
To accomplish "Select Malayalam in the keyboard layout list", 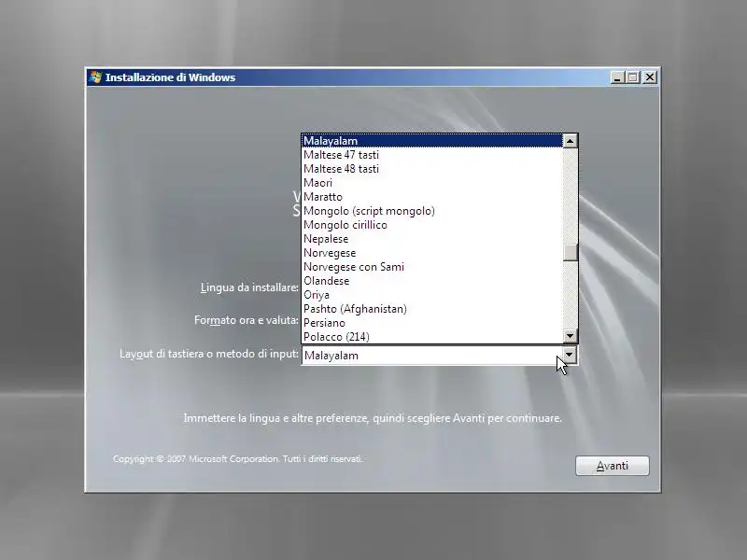I will coord(432,141).
